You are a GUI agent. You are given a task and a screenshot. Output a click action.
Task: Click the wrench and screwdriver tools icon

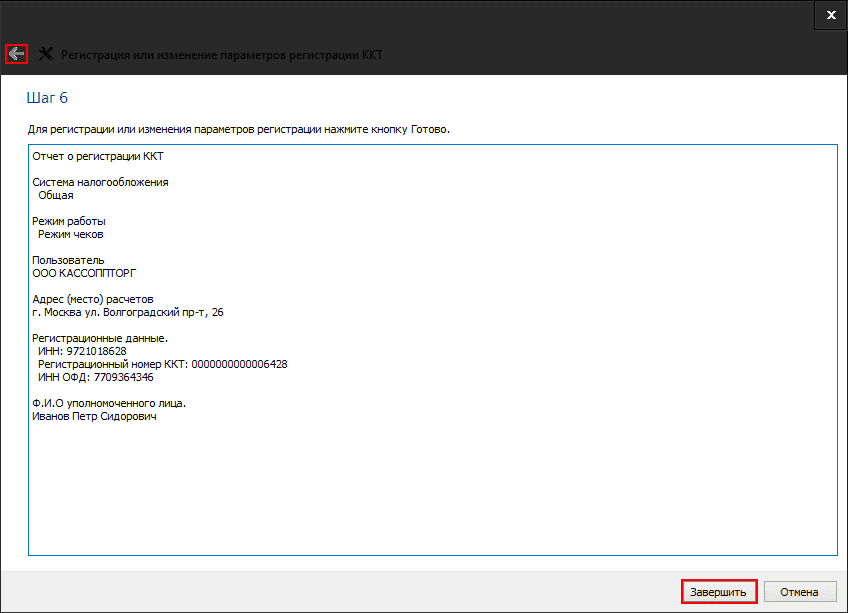click(x=46, y=54)
